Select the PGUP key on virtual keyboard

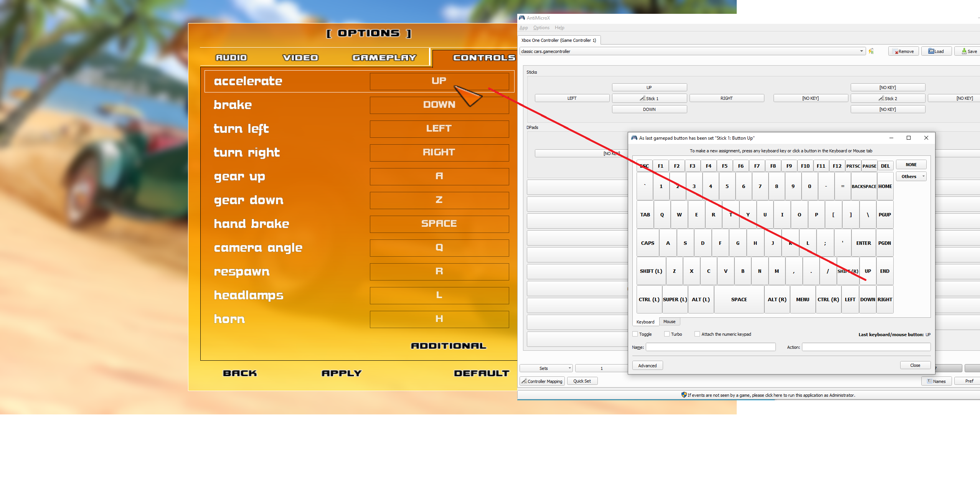click(885, 214)
